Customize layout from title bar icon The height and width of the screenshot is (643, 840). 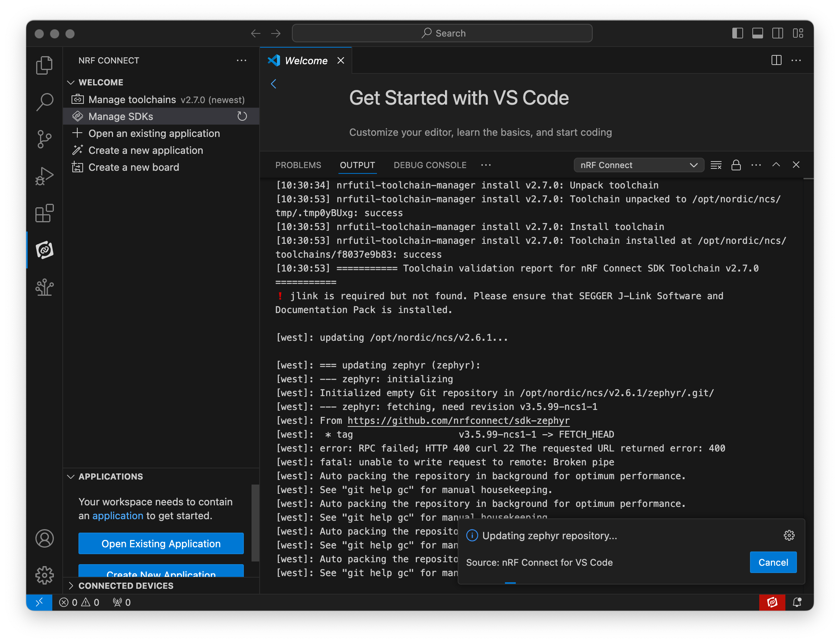798,33
